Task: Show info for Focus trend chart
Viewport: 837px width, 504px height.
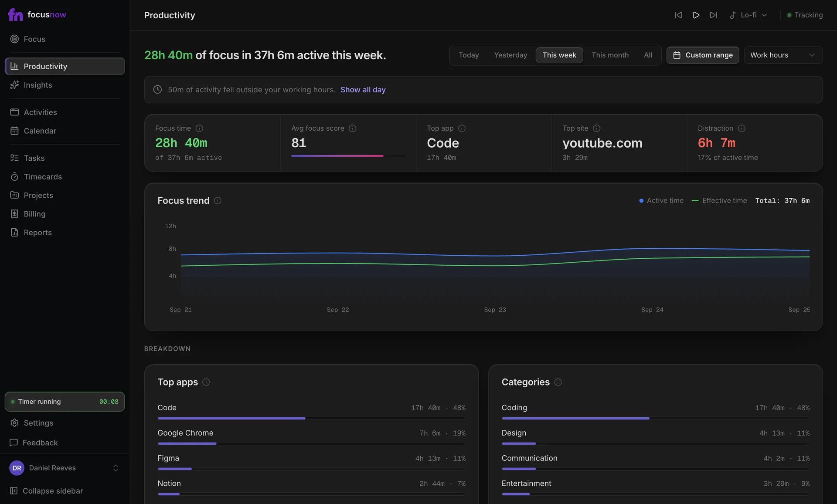Action: point(218,201)
